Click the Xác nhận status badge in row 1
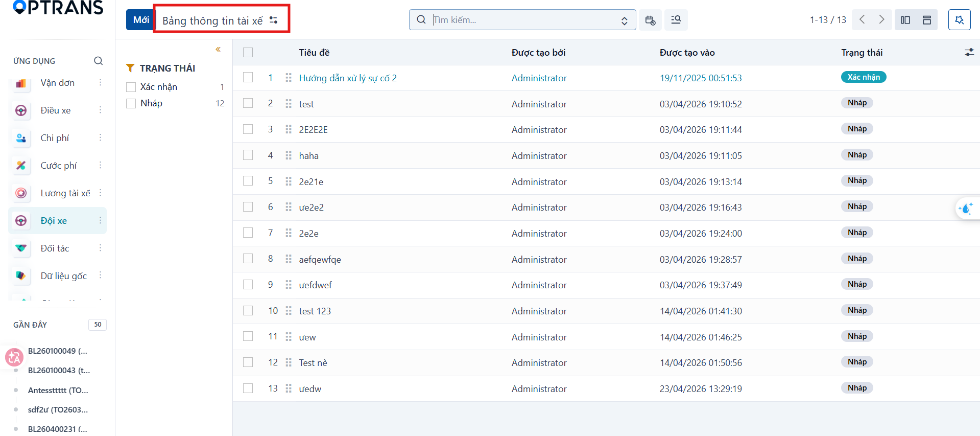This screenshot has width=980, height=436. coord(864,77)
